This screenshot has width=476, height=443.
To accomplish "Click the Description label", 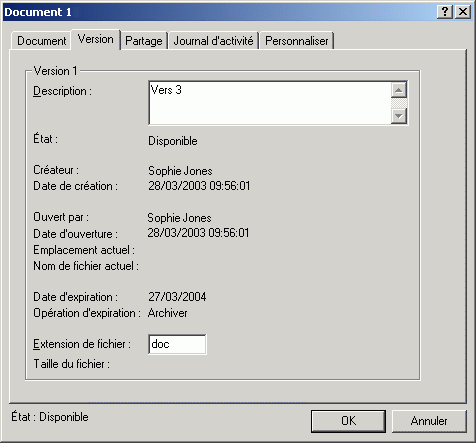I will 62,91.
